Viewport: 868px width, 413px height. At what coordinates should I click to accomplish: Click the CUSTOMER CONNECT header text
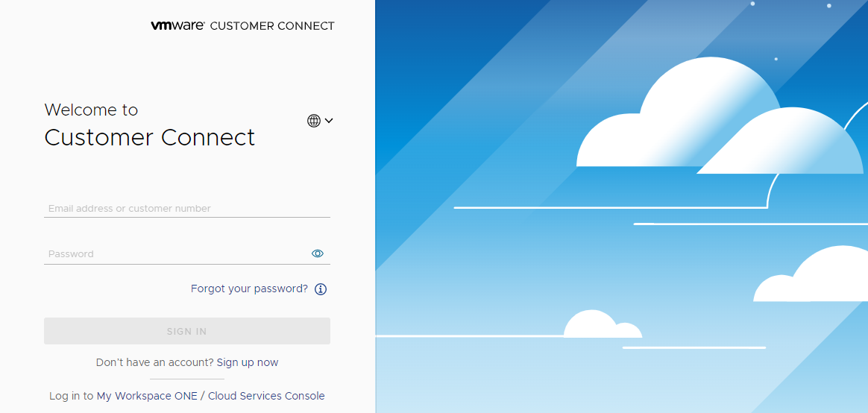click(x=272, y=26)
